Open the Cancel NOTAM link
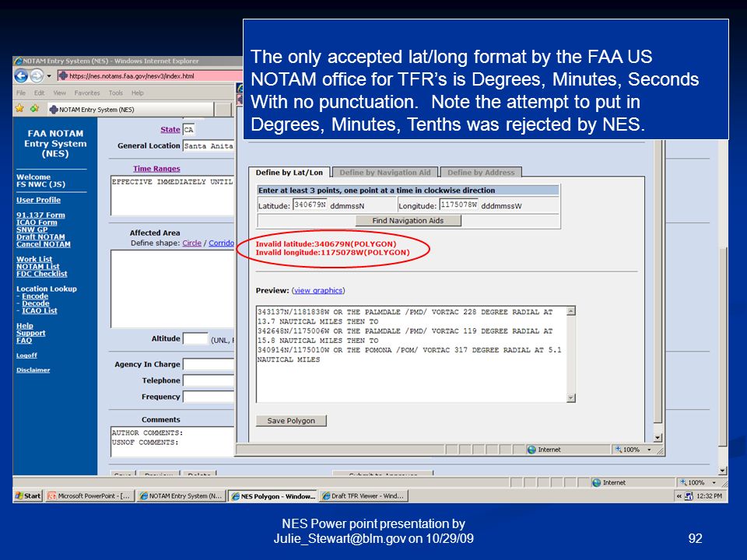The image size is (747, 560). pyautogui.click(x=44, y=243)
